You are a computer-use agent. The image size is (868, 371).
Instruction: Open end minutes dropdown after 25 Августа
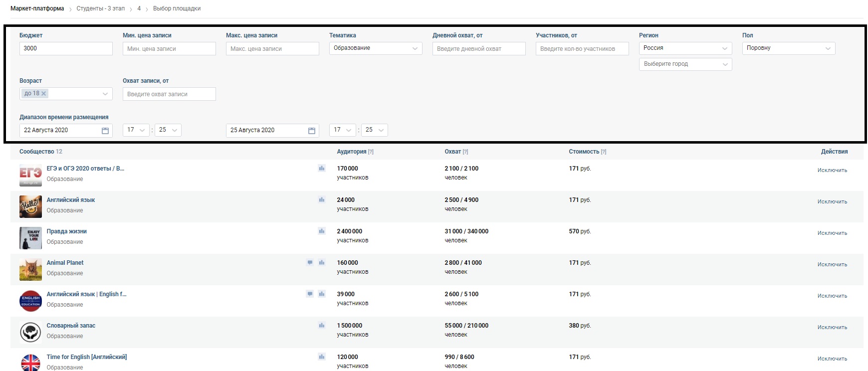coord(375,130)
